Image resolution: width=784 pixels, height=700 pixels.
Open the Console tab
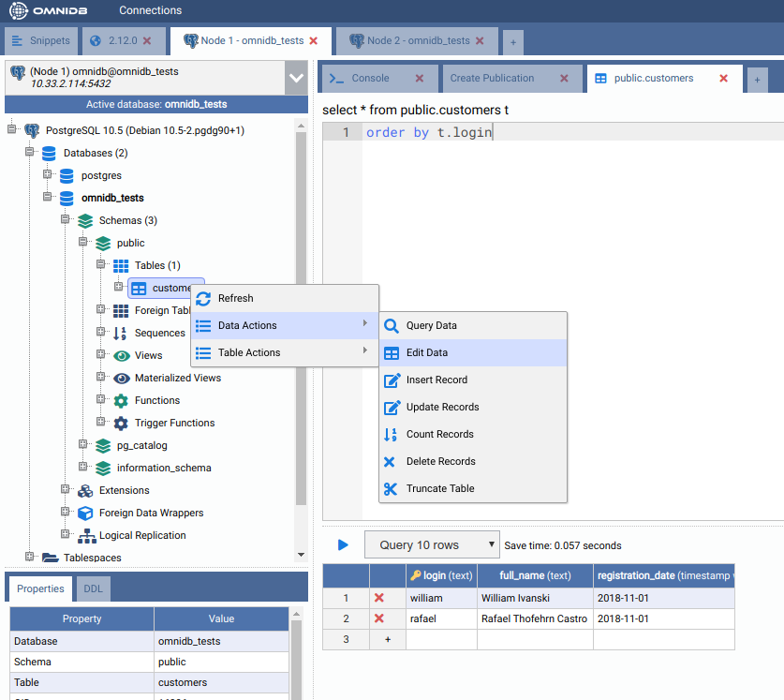(x=370, y=79)
